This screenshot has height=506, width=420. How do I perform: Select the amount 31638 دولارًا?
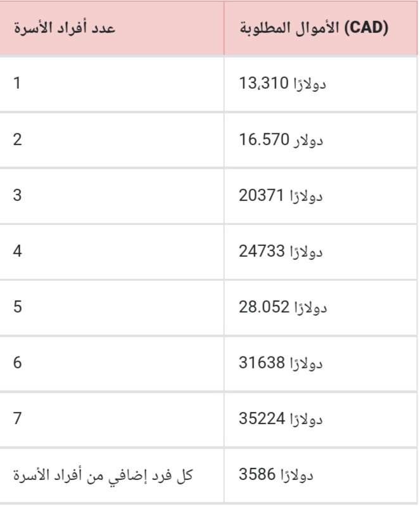tap(281, 363)
